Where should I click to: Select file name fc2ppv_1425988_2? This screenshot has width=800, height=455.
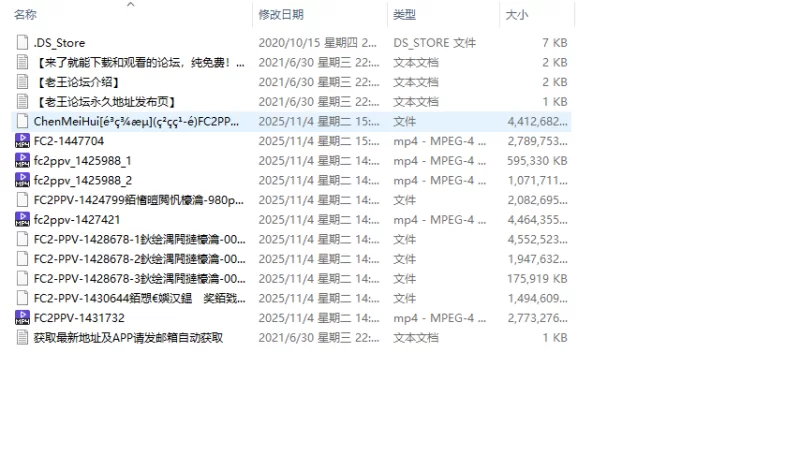[x=83, y=181]
